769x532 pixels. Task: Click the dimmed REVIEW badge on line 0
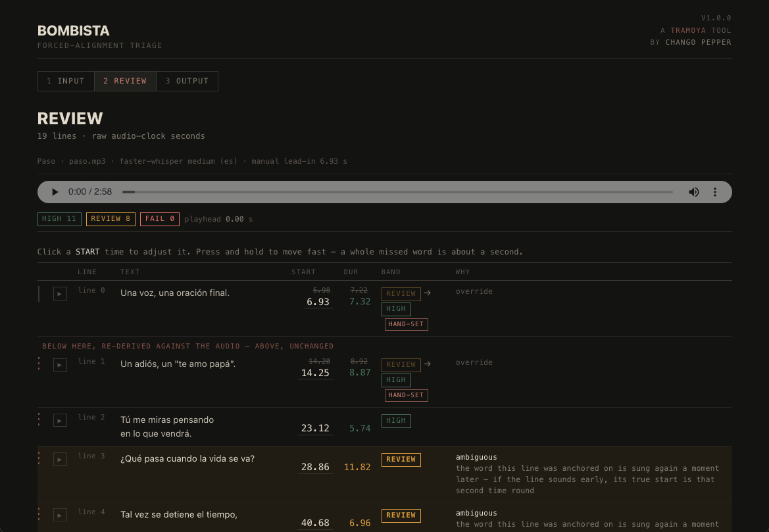(x=401, y=294)
